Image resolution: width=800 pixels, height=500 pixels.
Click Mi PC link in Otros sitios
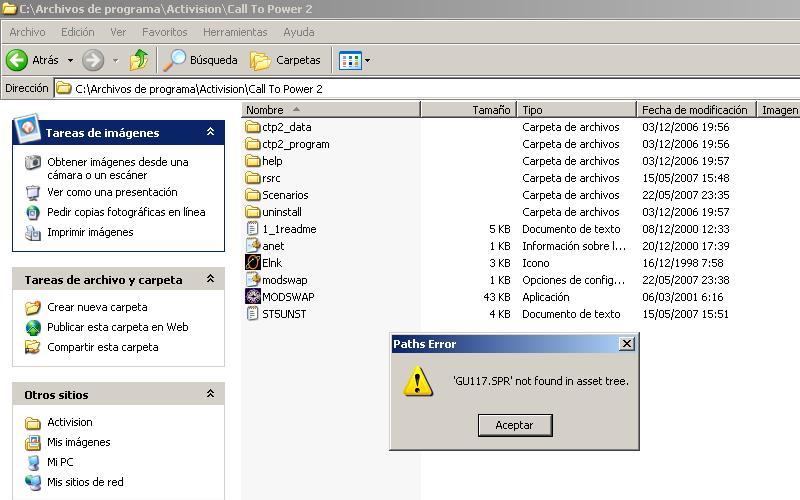click(60, 462)
